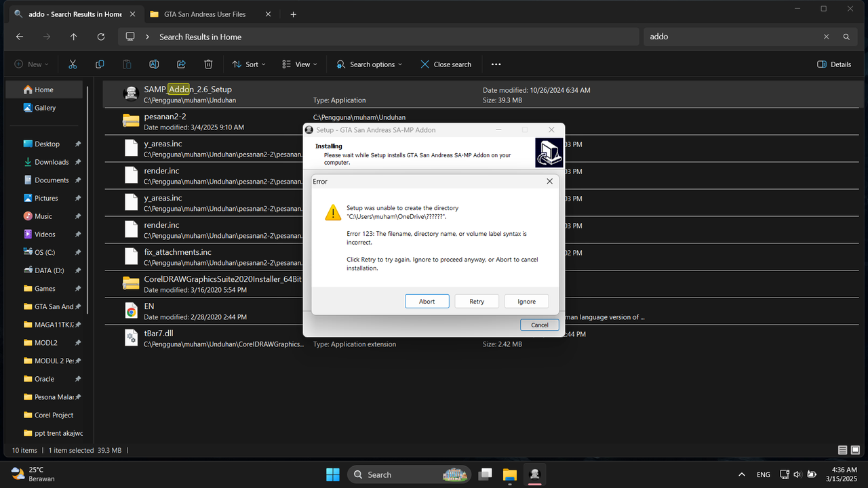The width and height of the screenshot is (868, 488).
Task: Open Desktop in the navigation pane
Action: (x=44, y=144)
